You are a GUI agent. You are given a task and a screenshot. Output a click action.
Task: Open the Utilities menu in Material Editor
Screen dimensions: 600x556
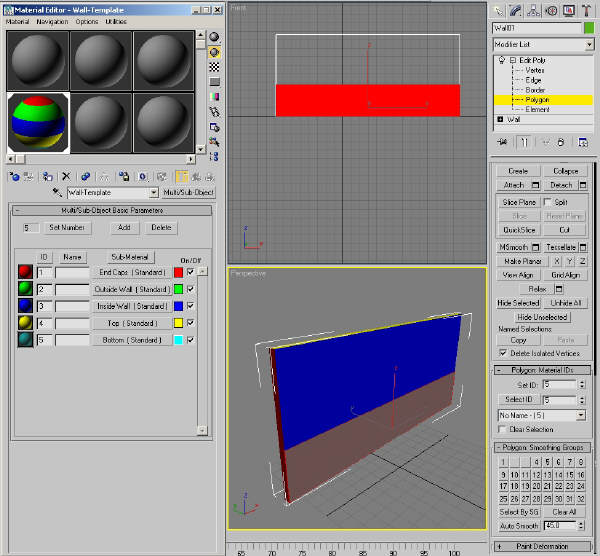pyautogui.click(x=116, y=22)
